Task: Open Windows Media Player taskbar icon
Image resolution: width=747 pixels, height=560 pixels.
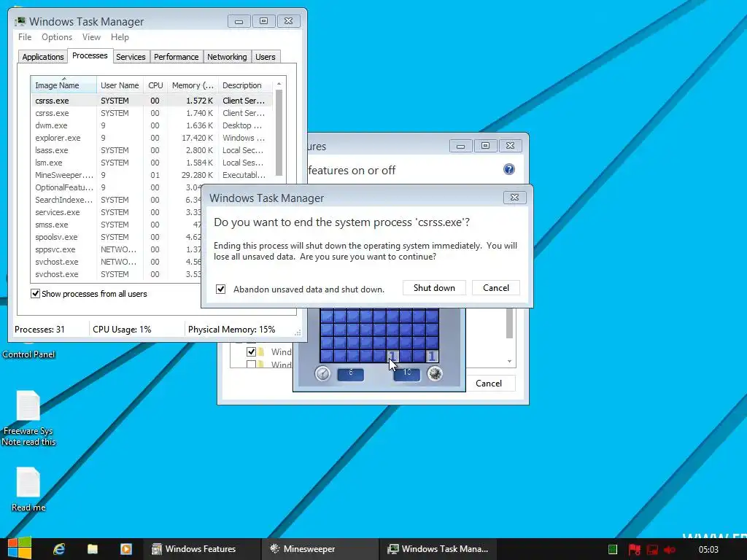Action: [x=125, y=549]
